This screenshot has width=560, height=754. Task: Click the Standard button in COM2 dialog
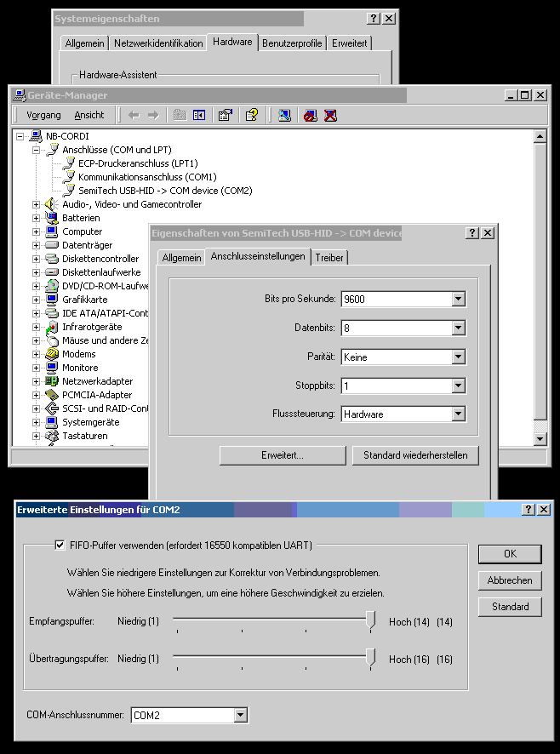510,607
